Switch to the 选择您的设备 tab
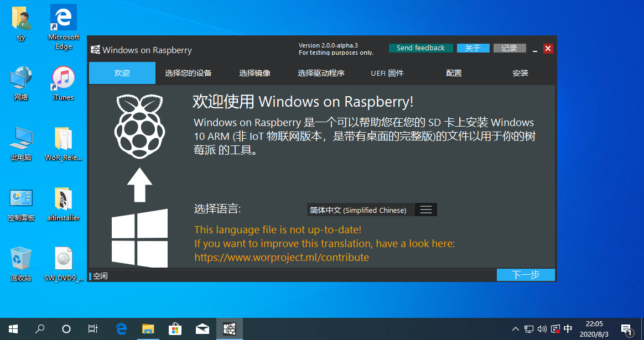The image size is (644, 340). tap(189, 73)
